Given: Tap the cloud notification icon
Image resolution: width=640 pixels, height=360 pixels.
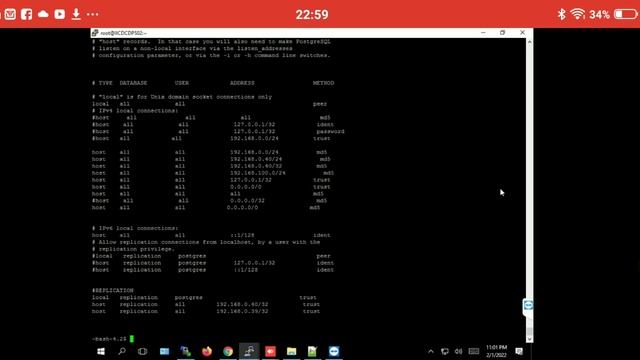Looking at the screenshot, I should (43, 14).
